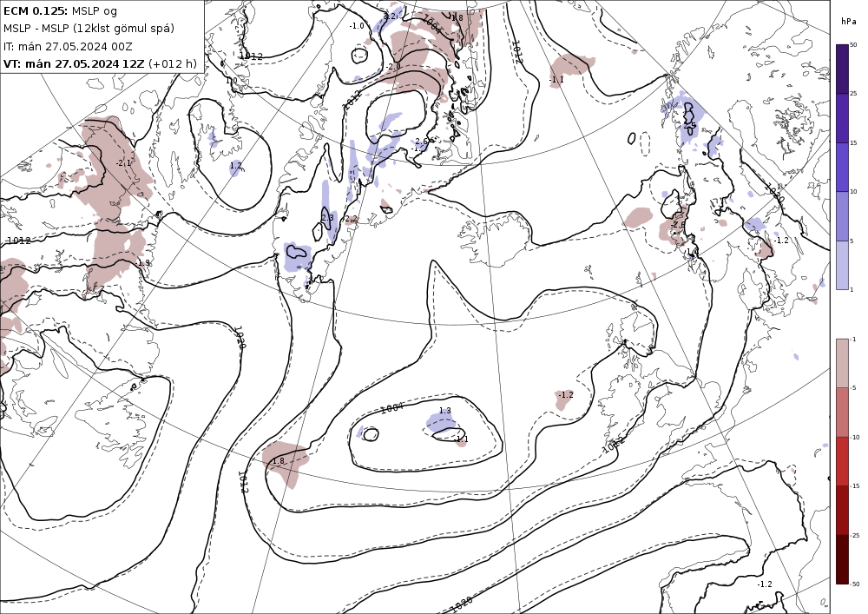Pick the darkest maroon -25 to -50 legend segment
868x614 pixels.
(x=842, y=559)
